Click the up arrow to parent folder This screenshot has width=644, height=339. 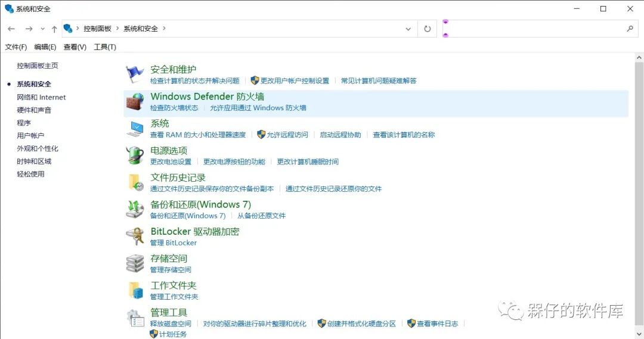tap(54, 29)
